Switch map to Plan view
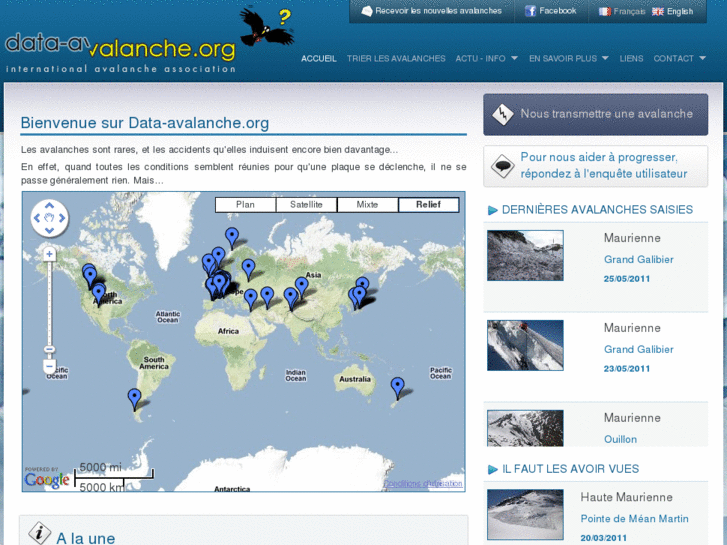This screenshot has height=545, width=727. (245, 205)
